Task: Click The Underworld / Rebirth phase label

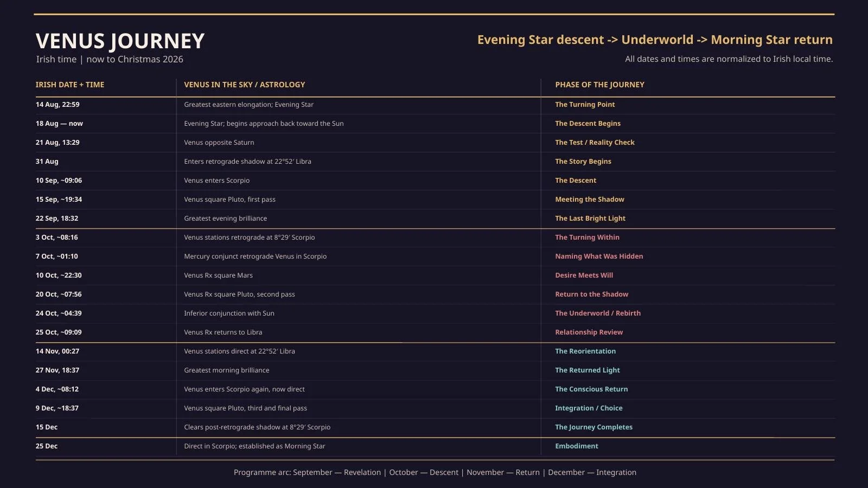Action: coord(598,313)
